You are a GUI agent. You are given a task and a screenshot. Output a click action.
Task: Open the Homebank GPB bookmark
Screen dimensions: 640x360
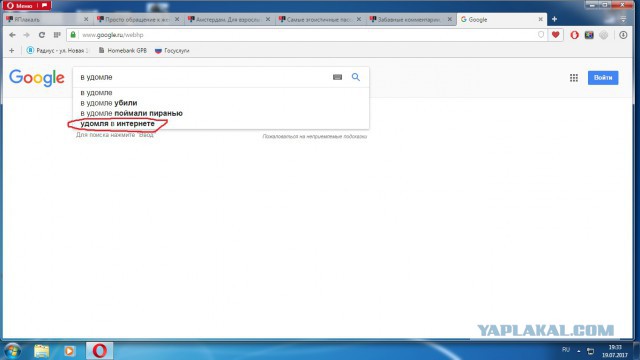pos(123,51)
